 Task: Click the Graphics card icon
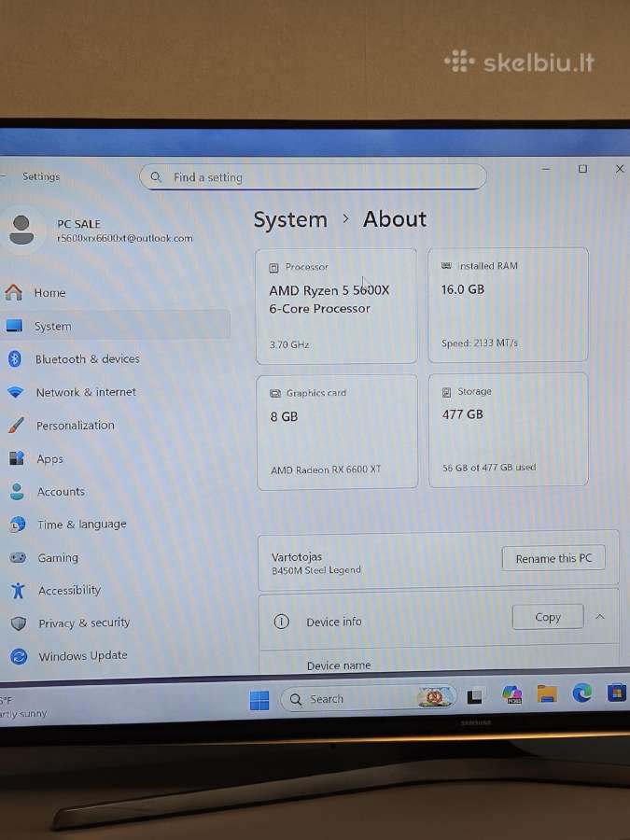[x=275, y=394]
